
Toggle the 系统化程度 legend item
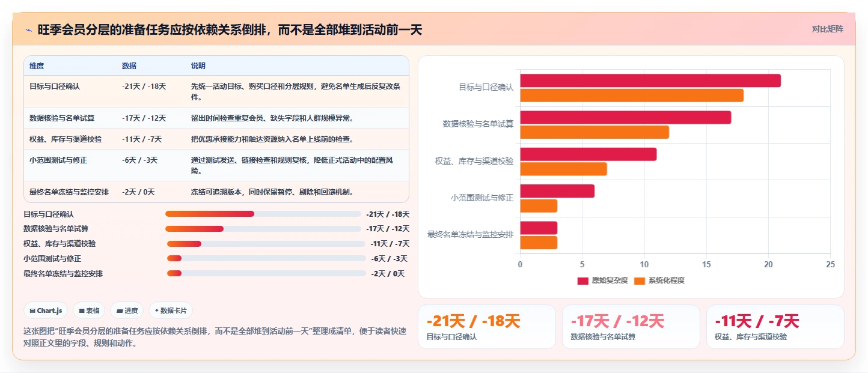tap(659, 281)
